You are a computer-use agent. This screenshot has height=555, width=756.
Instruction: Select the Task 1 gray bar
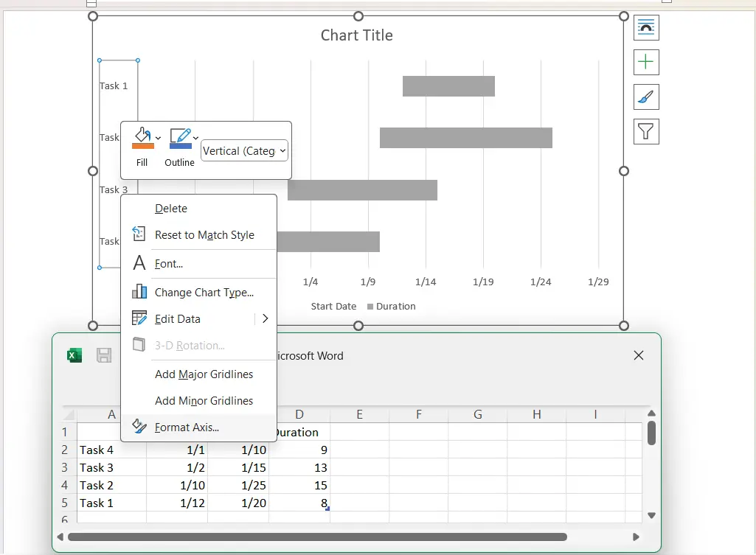click(448, 86)
